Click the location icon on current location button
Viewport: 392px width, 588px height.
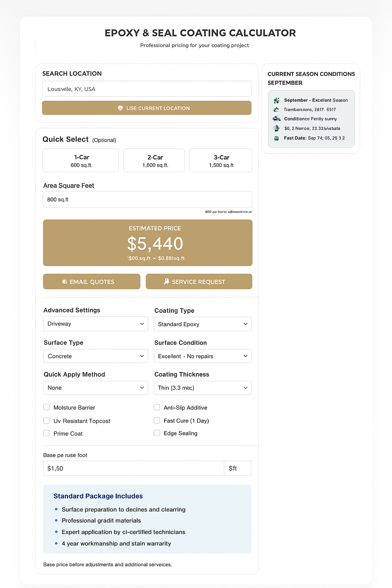[120, 108]
